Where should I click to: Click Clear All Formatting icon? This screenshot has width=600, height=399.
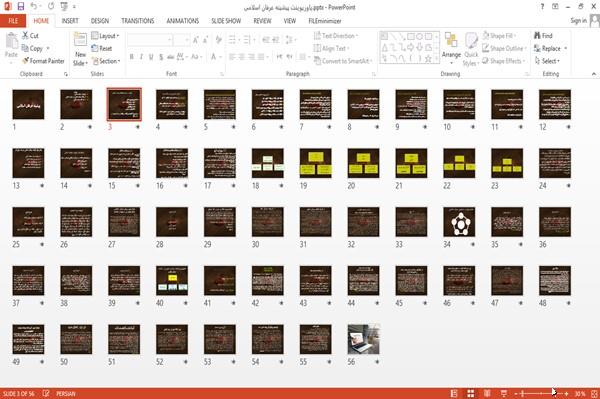(218, 40)
